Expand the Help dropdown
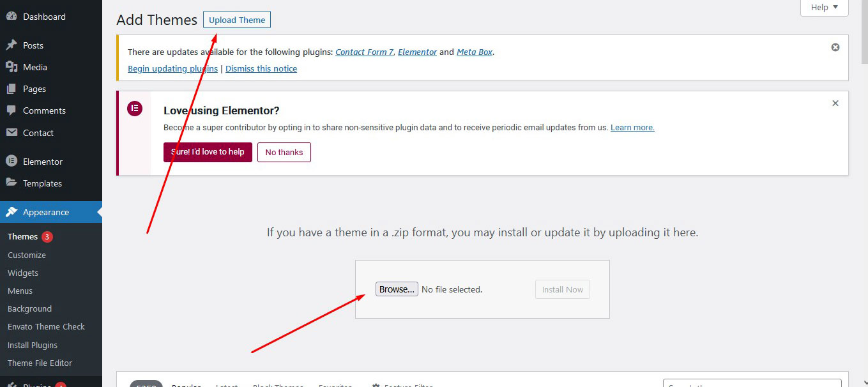Screen dimensions: 868x387 coord(824,7)
